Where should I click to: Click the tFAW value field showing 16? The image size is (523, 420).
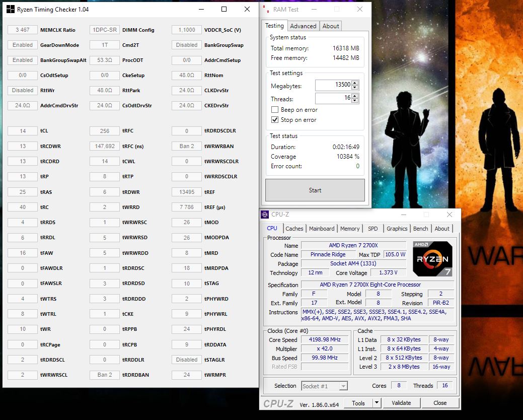23,253
